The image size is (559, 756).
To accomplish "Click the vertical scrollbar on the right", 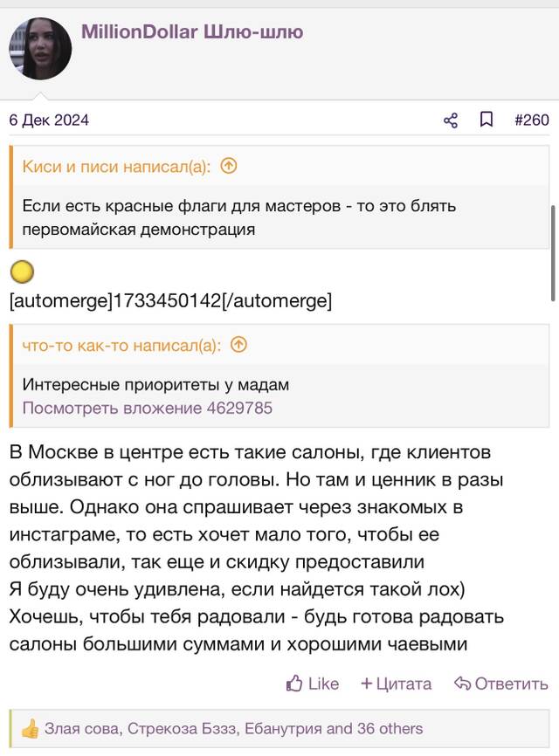I will 553,253.
